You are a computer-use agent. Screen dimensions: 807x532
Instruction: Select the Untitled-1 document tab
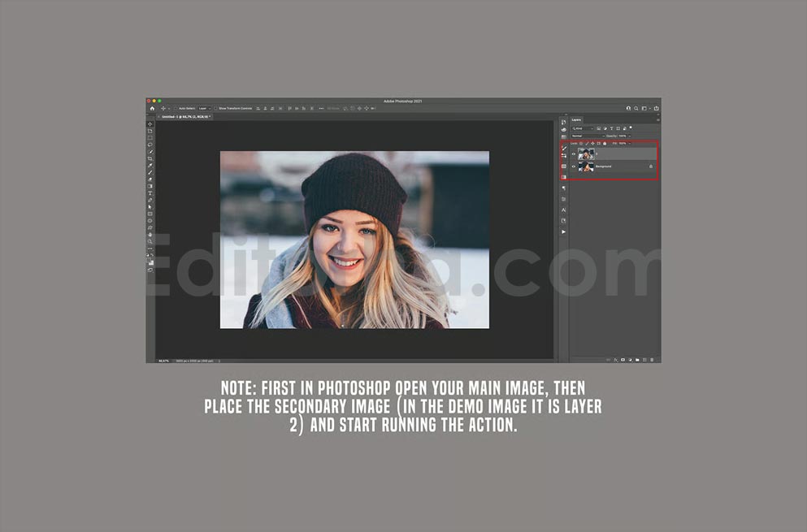tap(184, 117)
